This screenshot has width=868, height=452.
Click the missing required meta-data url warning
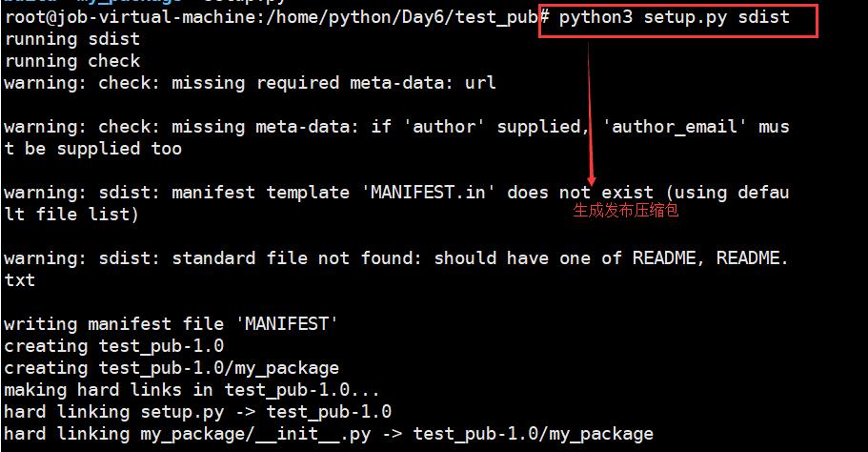(x=250, y=83)
